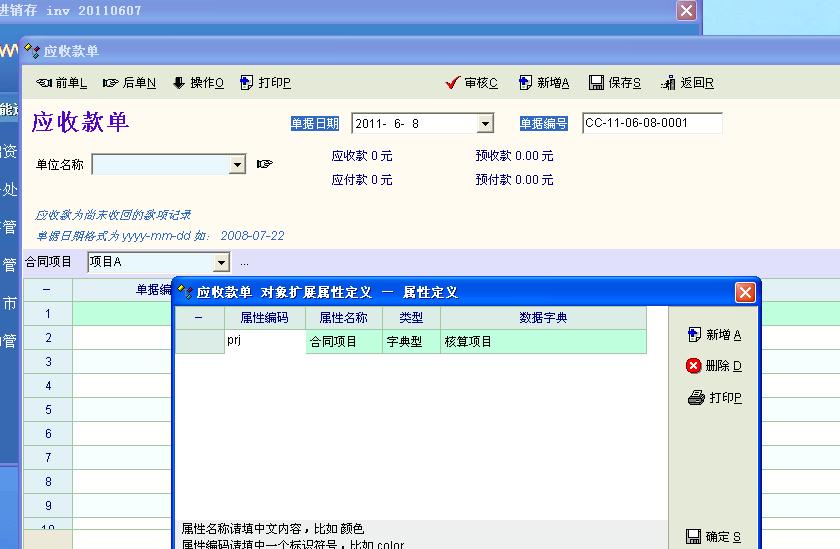Save the document using 保存 button
Image resolution: width=840 pixels, height=549 pixels.
(615, 83)
